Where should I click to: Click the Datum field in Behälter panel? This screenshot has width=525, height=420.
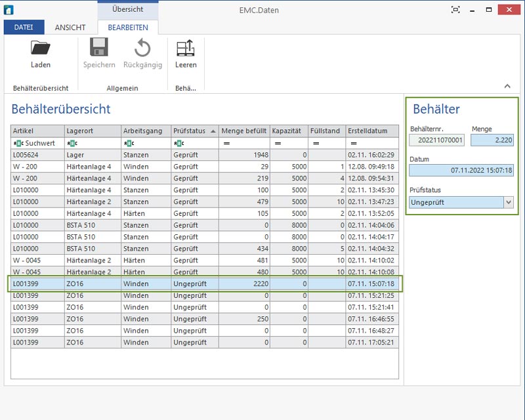click(461, 171)
